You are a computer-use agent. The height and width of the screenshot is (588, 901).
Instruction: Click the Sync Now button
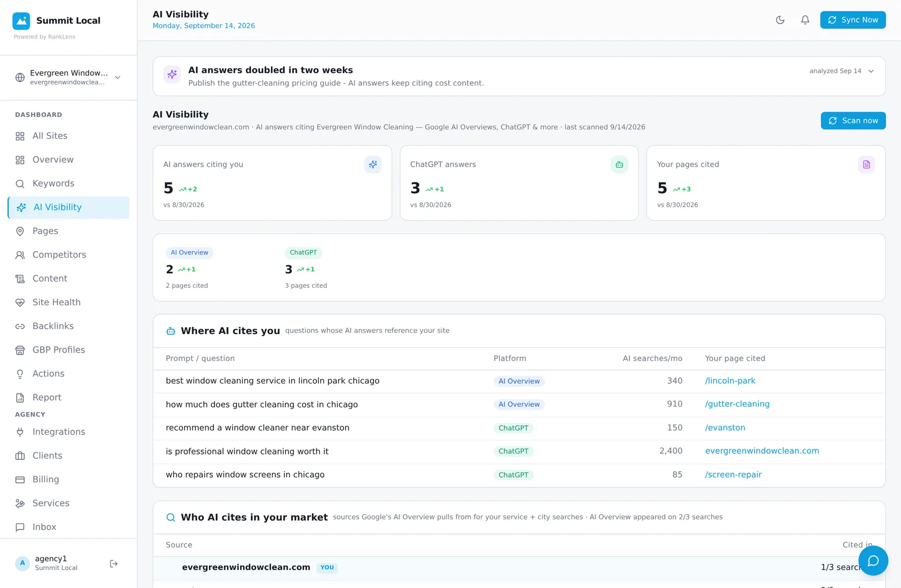[x=853, y=20]
